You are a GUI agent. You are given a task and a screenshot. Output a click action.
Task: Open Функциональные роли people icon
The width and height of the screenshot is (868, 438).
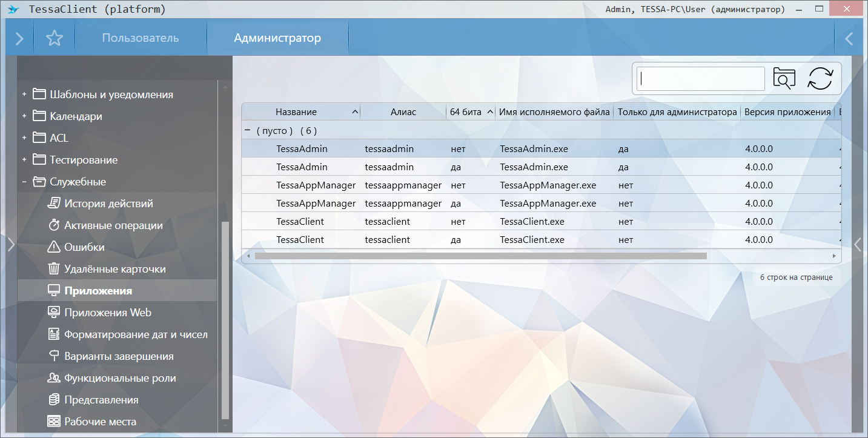click(x=54, y=377)
